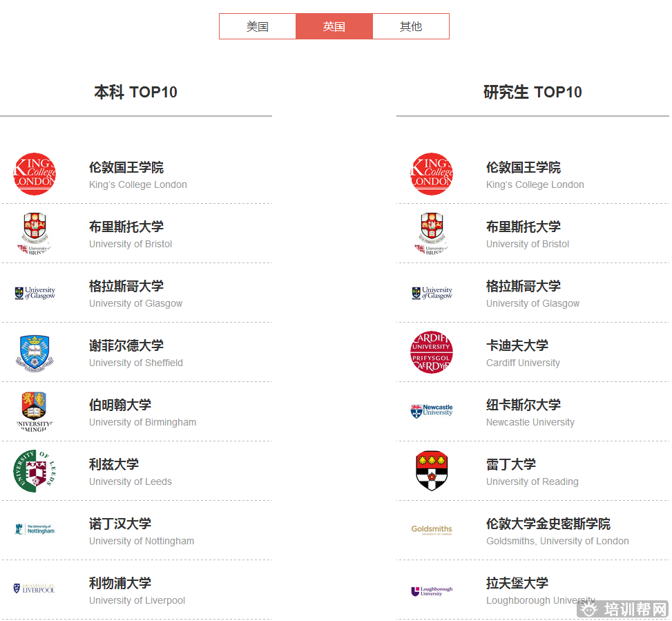Open 谢菲尔德大学 entry
Viewport: 672px width, 621px height.
pos(126,345)
